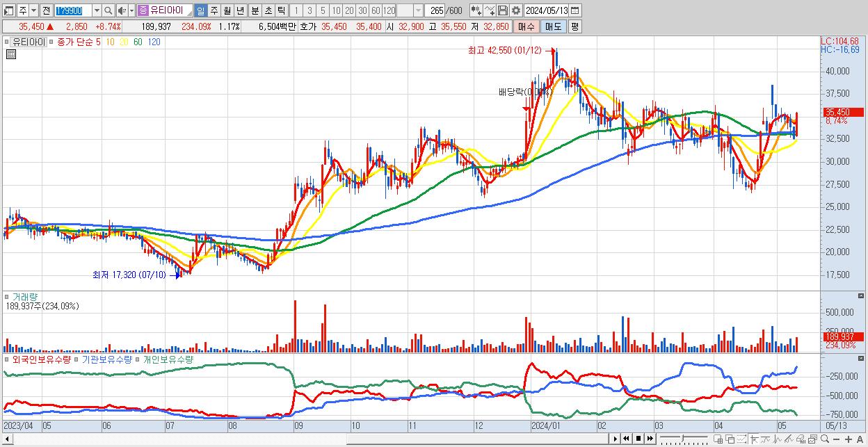
Task: Expand the stock code history dropdown
Action: [x=97, y=10]
